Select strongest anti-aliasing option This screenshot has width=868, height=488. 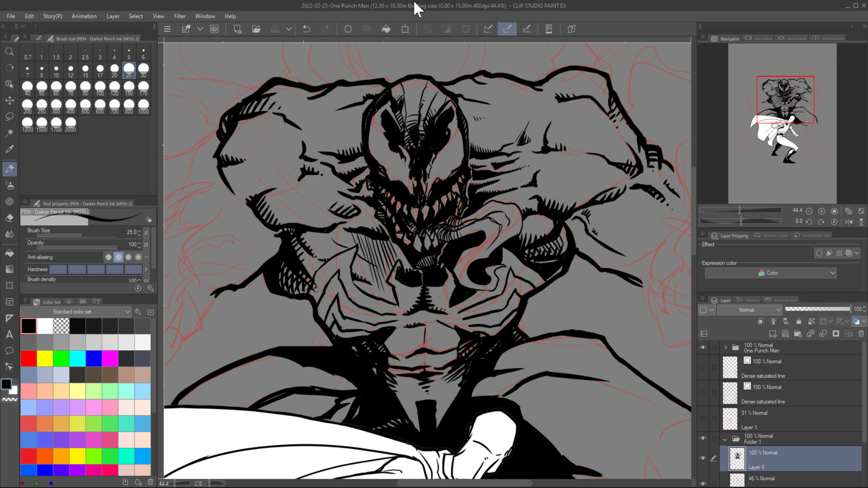(138, 257)
